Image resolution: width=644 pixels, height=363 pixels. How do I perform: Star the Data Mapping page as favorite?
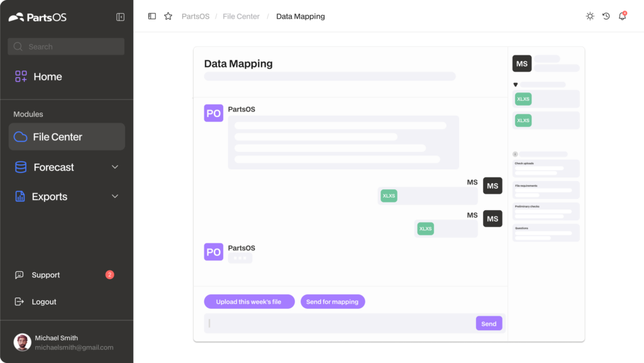[x=168, y=16]
